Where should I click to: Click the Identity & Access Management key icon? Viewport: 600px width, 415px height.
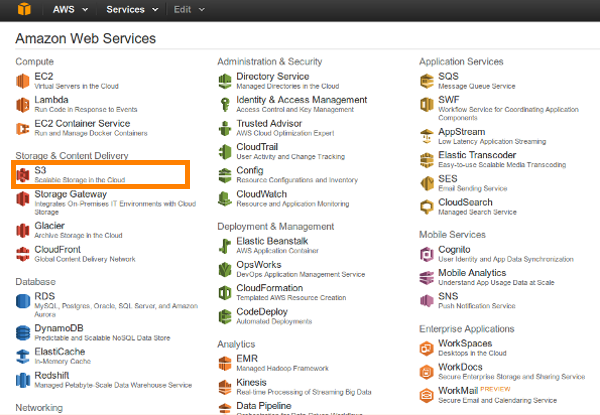click(x=225, y=104)
